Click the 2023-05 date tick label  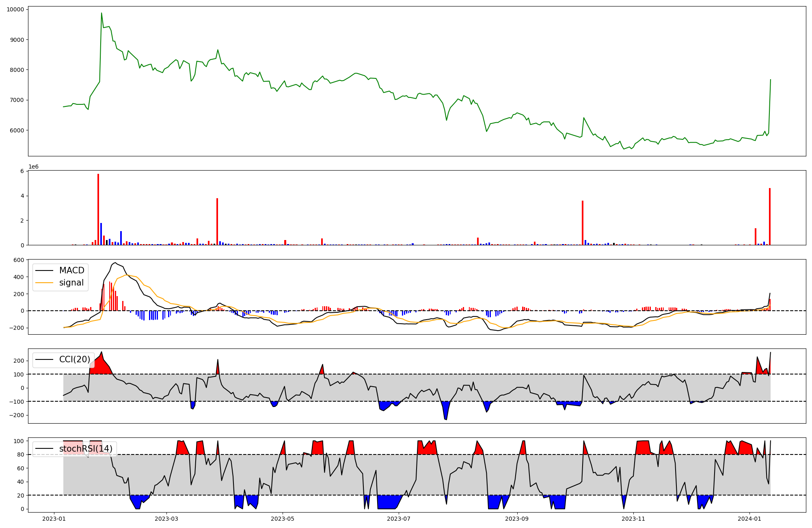click(283, 519)
